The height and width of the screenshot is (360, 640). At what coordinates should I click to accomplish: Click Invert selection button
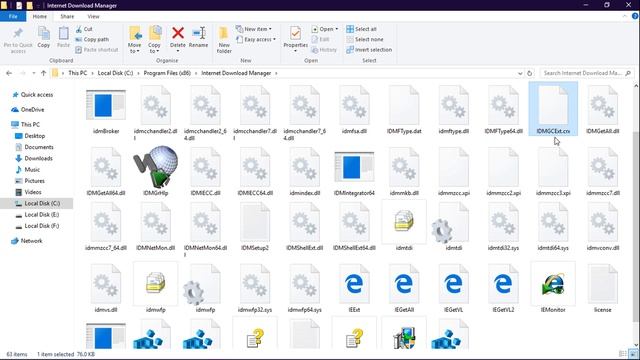pyautogui.click(x=369, y=49)
